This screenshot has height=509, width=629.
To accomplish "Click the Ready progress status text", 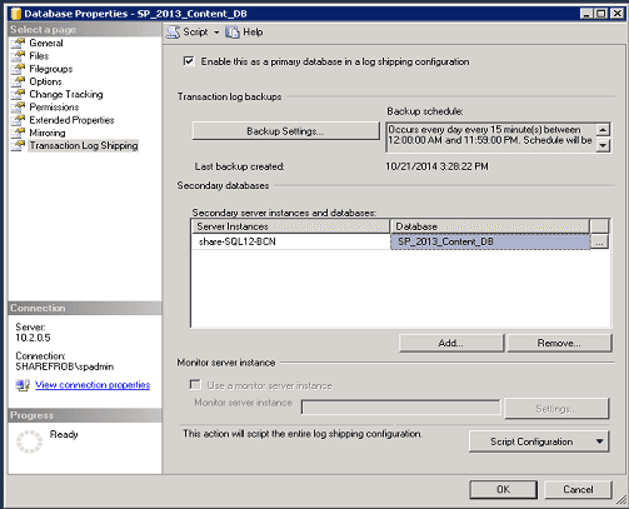I will click(64, 434).
